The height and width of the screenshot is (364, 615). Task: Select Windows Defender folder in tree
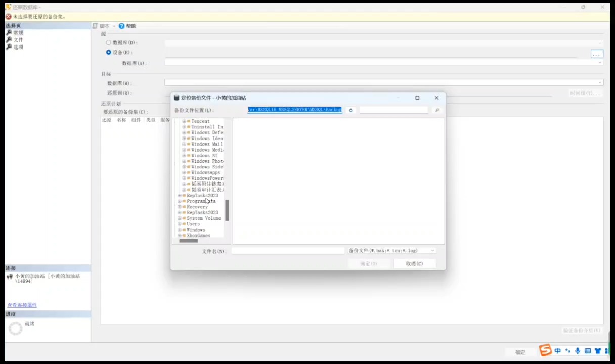(207, 132)
